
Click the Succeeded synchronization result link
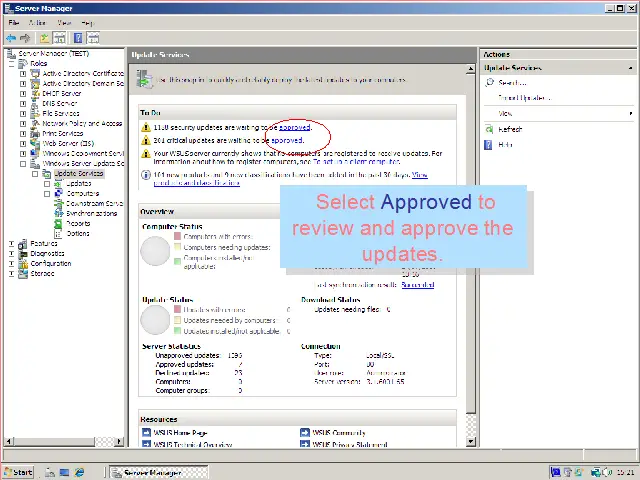(x=418, y=285)
